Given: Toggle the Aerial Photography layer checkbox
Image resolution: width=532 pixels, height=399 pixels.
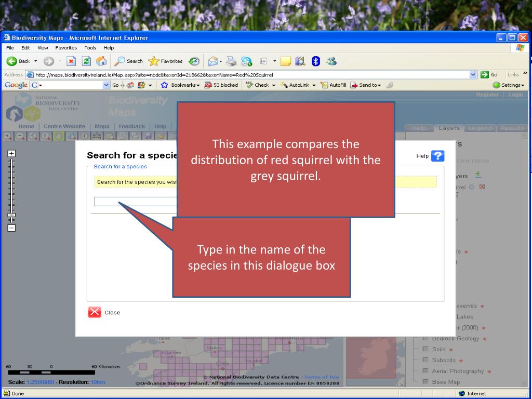Looking at the screenshot, I should (425, 371).
